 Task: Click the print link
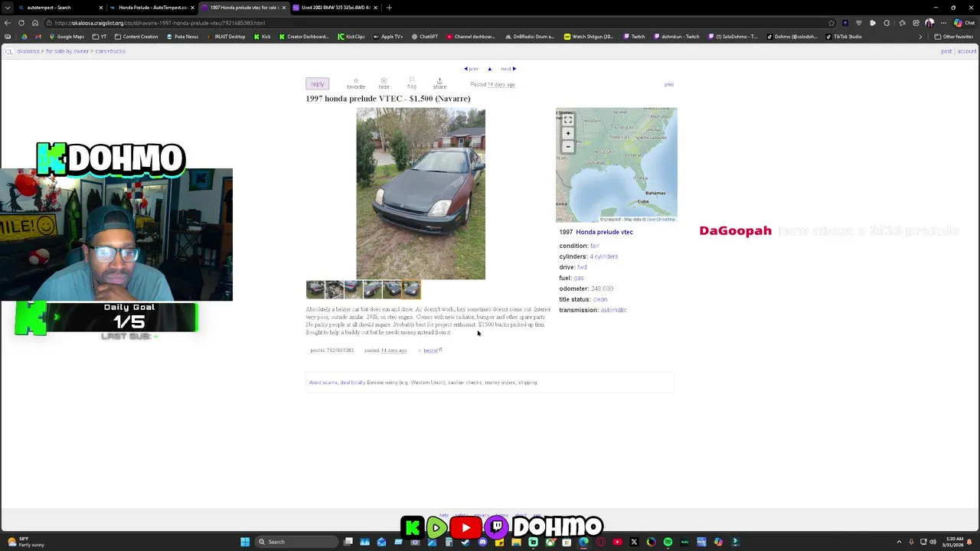669,84
